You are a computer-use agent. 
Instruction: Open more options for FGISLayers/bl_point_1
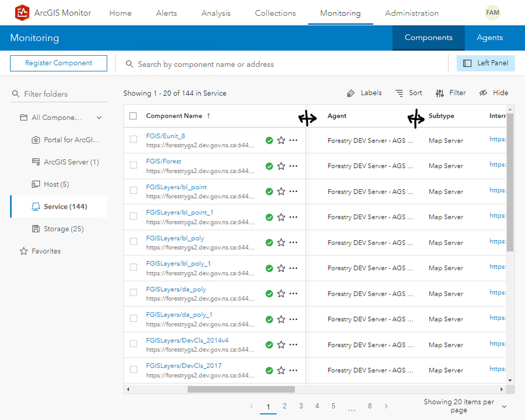coord(293,217)
